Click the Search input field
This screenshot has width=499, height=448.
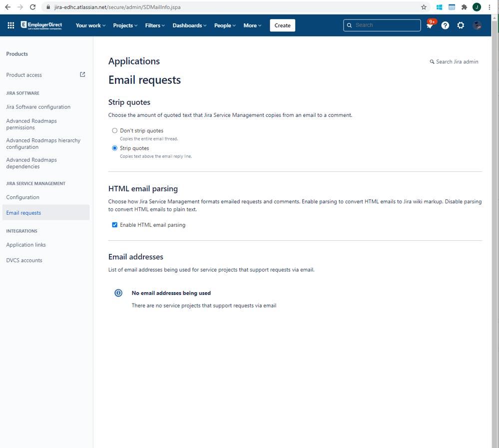tap(382, 25)
